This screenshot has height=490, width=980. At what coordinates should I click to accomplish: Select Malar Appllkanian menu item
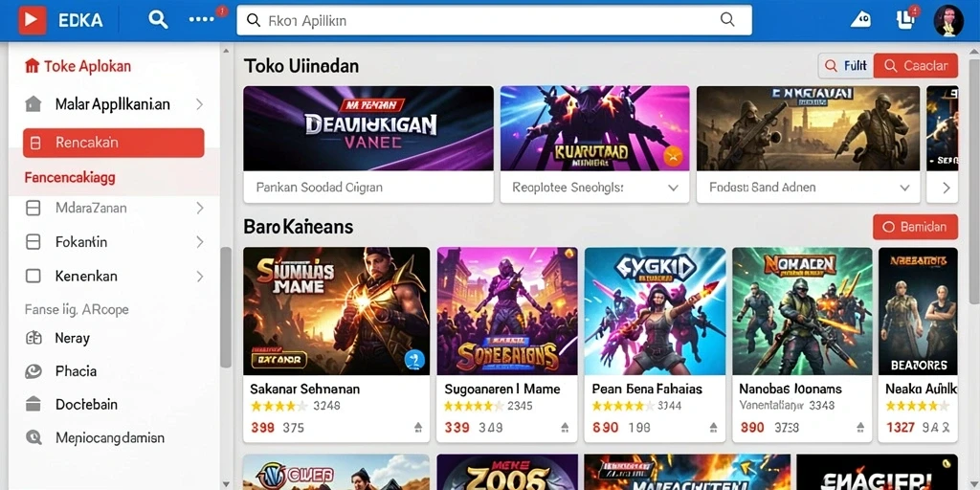pos(113,103)
